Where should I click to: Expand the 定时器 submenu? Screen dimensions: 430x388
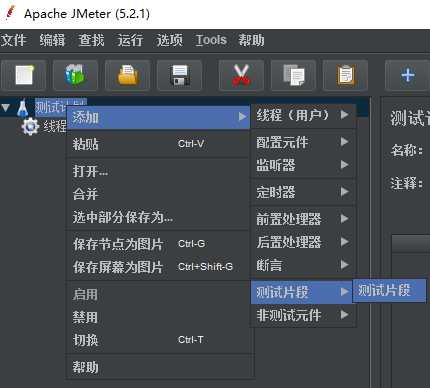coord(303,192)
